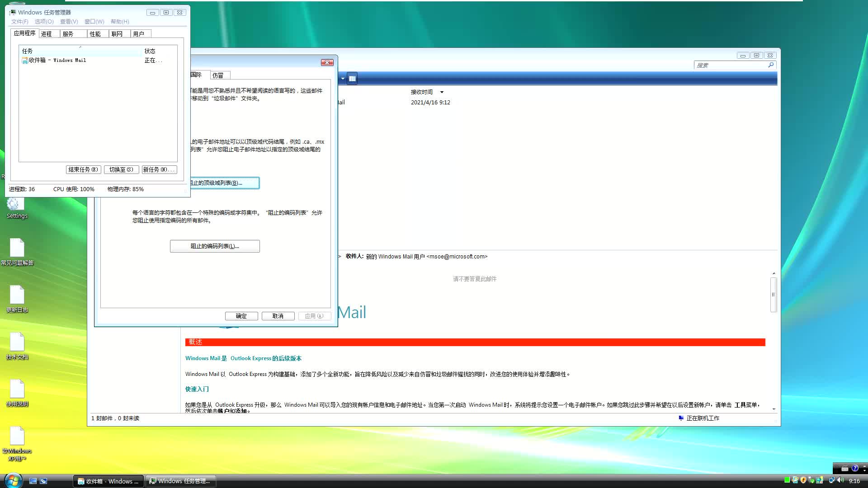
Task: Open the Settings desktop icon
Action: coord(17,209)
